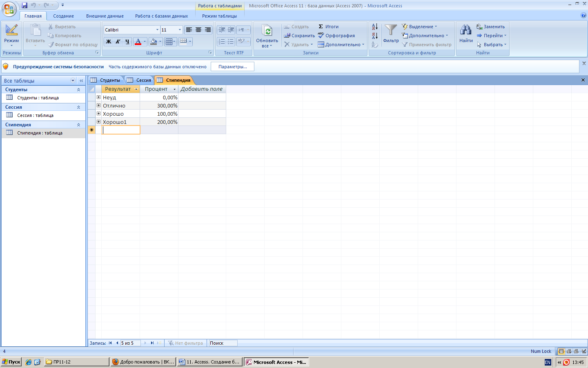The height and width of the screenshot is (368, 588).
Task: Run Орфография spell check
Action: click(x=336, y=36)
